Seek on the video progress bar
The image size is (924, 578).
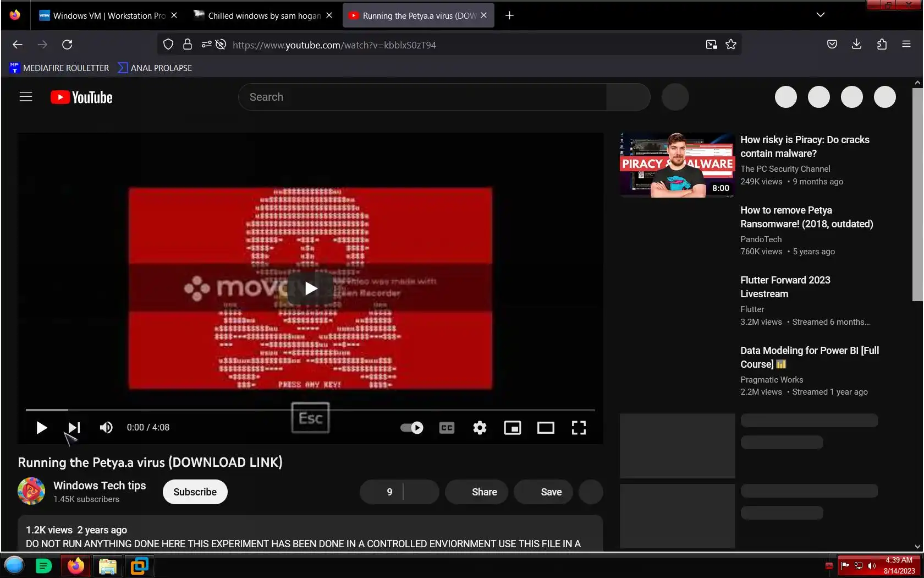point(310,410)
